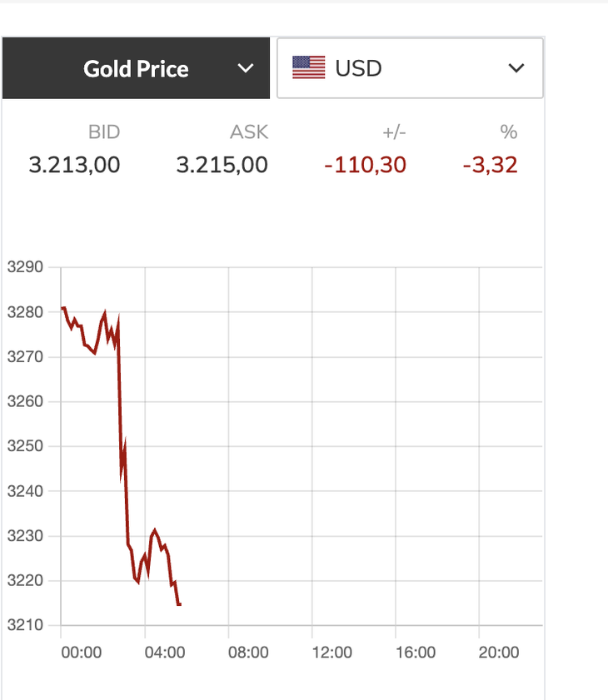
Task: Click the red change value -110,30
Action: (x=366, y=165)
